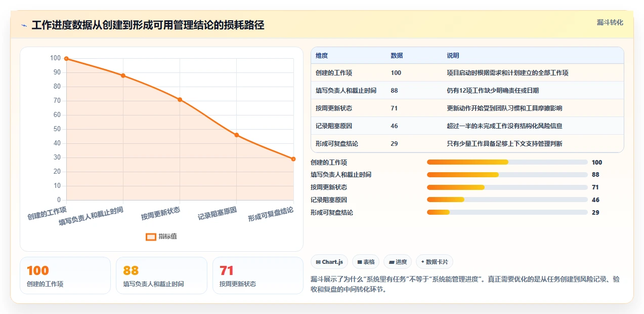Click the 数据卡片 sparkle icon
The width and height of the screenshot is (644, 314).
tap(422, 262)
